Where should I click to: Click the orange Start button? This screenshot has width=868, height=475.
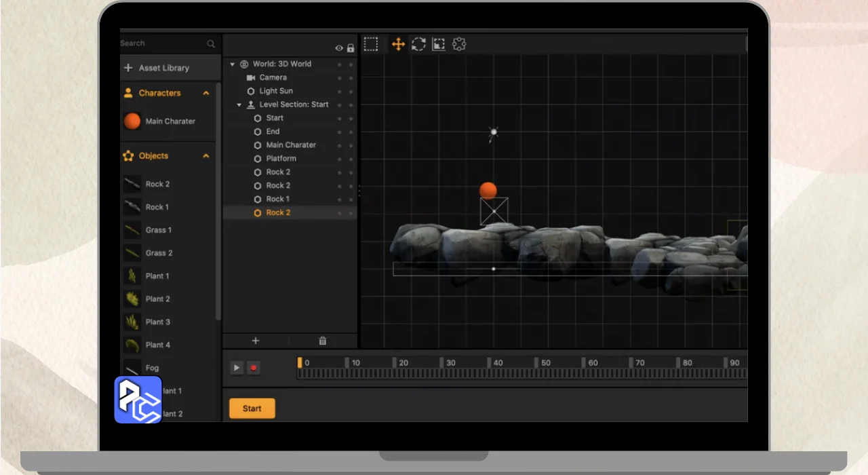[252, 408]
